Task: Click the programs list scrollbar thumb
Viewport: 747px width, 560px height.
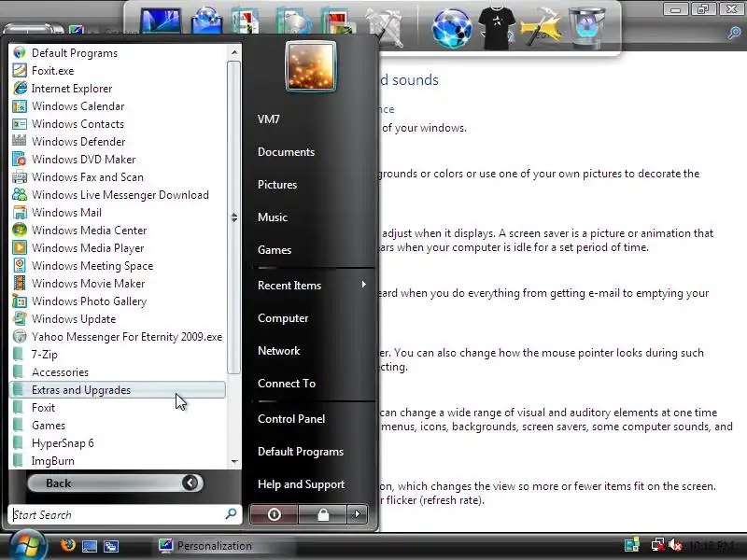Action: (233, 217)
